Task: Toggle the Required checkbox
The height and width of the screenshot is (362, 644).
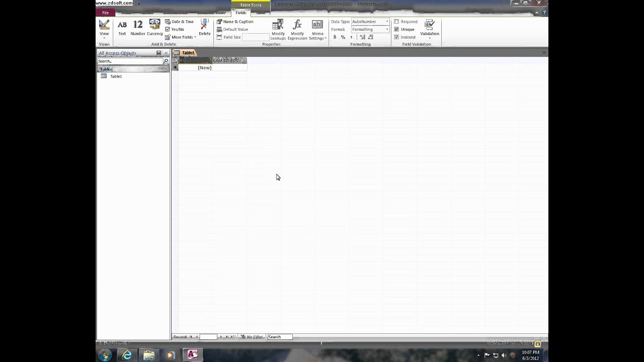Action: click(x=396, y=22)
